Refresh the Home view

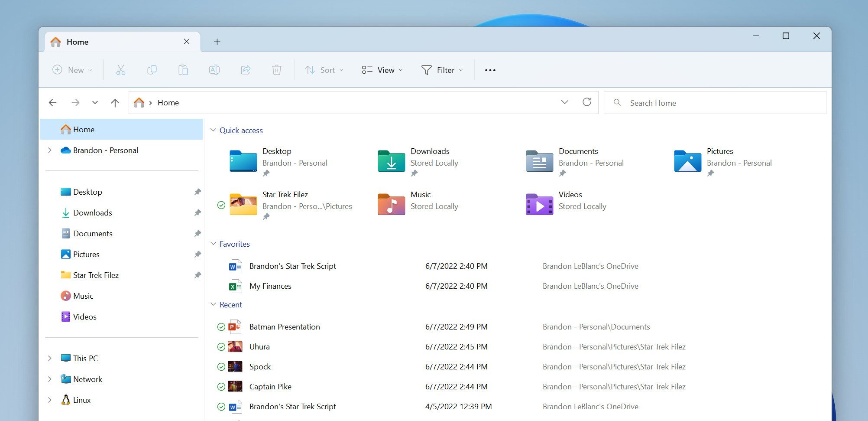pyautogui.click(x=587, y=102)
